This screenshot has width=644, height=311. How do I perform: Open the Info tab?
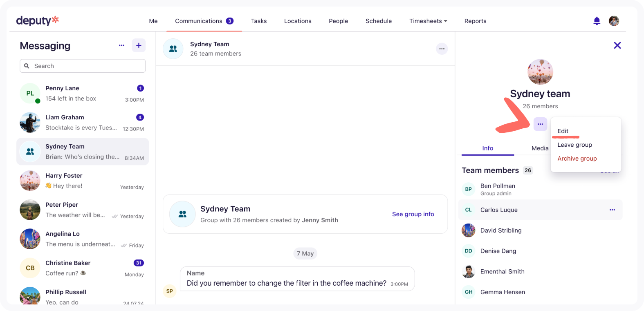487,148
